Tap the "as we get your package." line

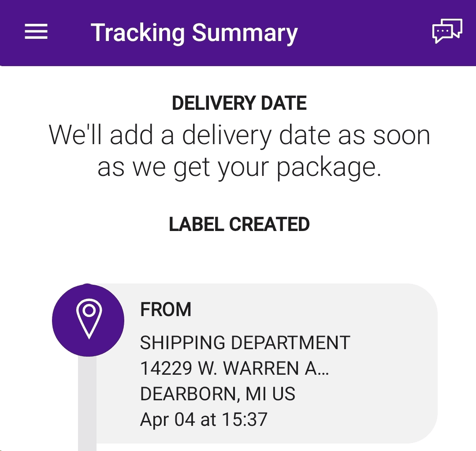pyautogui.click(x=239, y=168)
